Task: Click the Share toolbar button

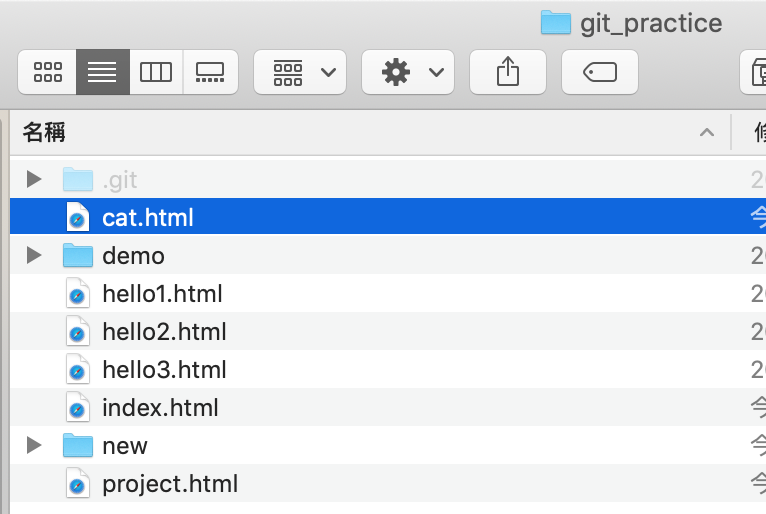Action: pyautogui.click(x=508, y=72)
